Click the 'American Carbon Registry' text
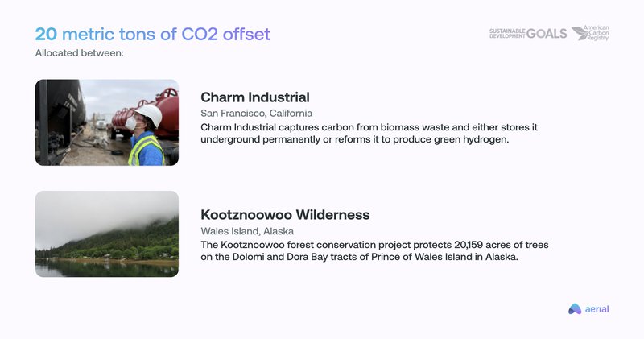Image resolution: width=644 pixels, height=339 pixels. pyautogui.click(x=597, y=33)
